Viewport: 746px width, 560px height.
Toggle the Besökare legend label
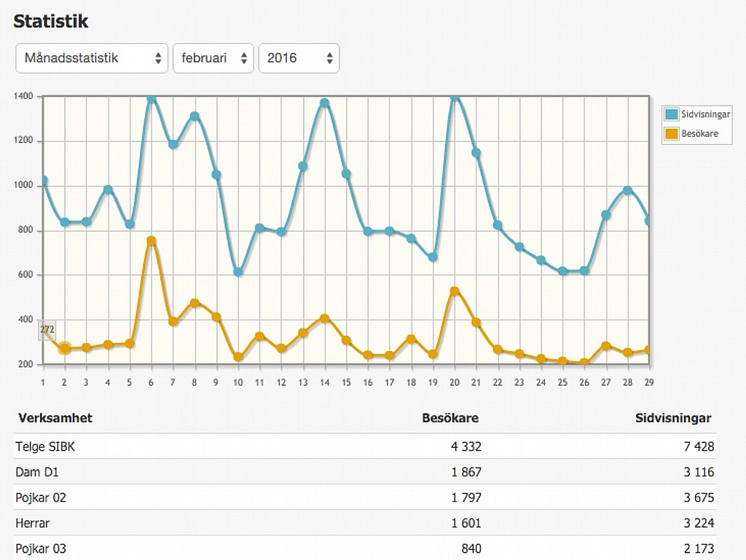point(699,133)
